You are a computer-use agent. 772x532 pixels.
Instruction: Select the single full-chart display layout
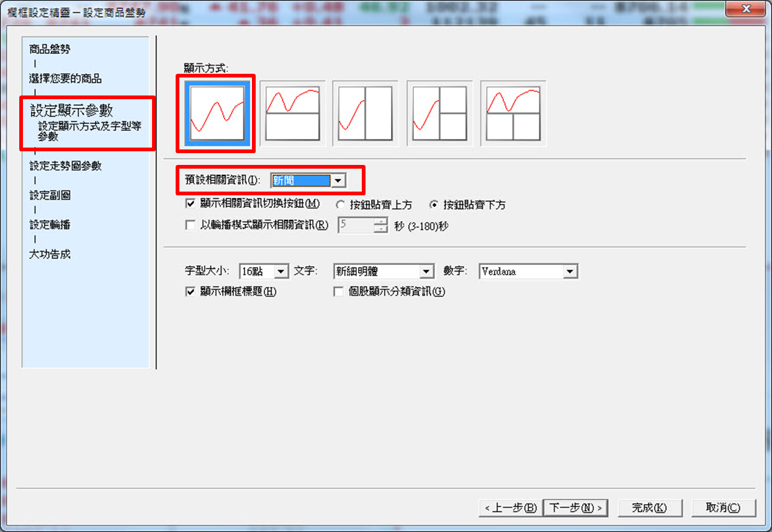point(217,113)
